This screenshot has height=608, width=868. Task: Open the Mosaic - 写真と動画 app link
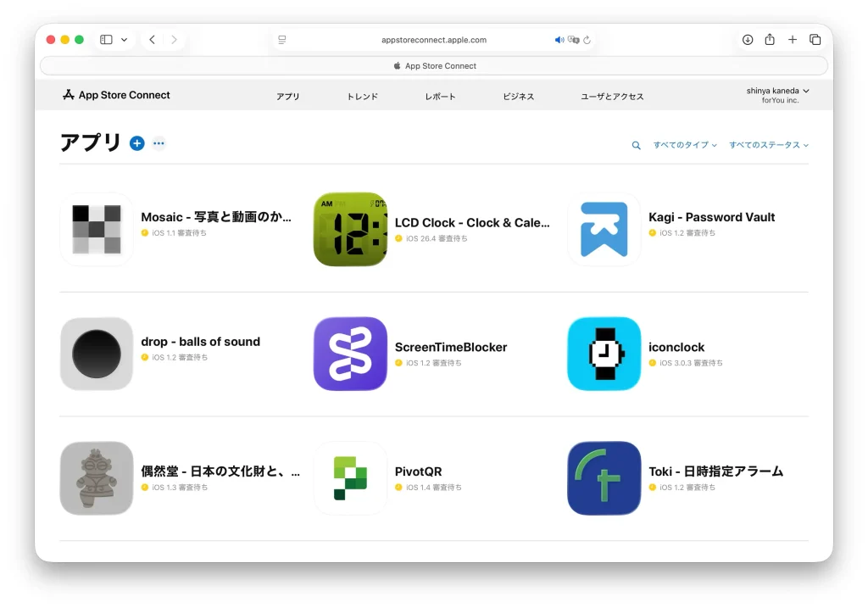[x=216, y=217]
